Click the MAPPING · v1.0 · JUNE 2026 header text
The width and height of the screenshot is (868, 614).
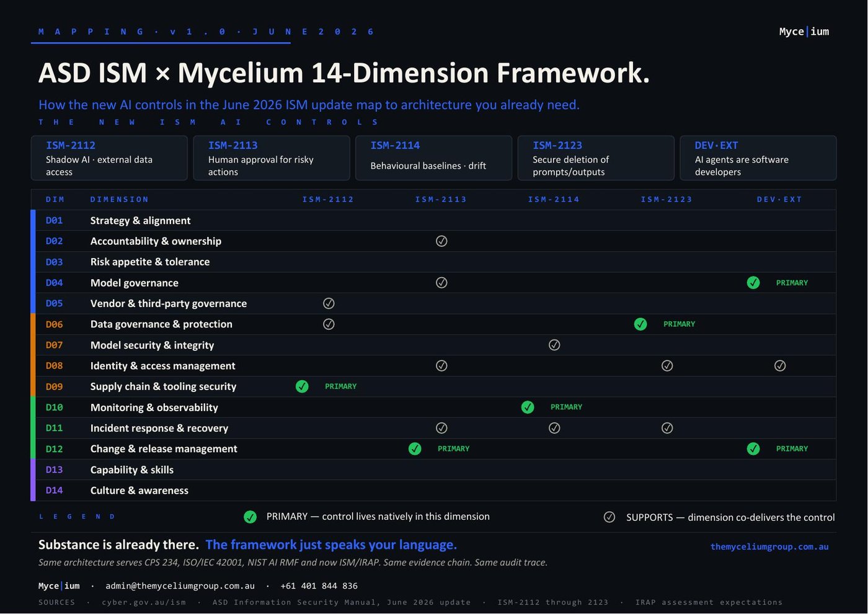click(206, 32)
